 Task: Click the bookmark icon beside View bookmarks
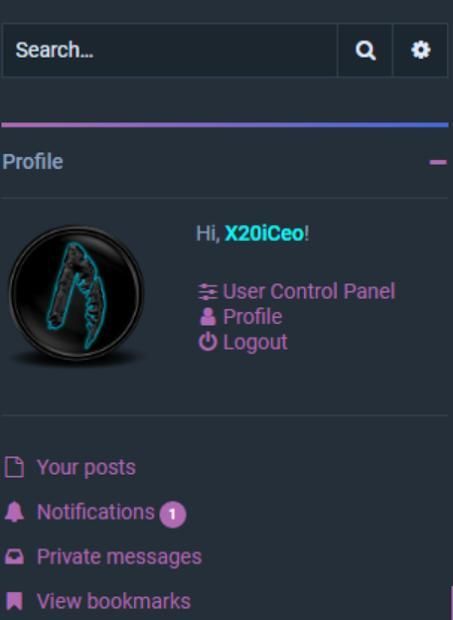[x=14, y=601]
